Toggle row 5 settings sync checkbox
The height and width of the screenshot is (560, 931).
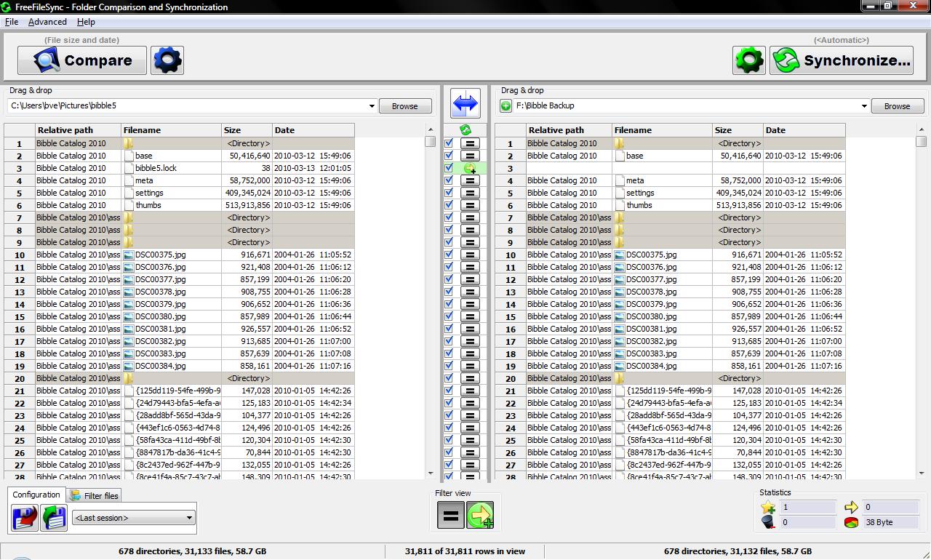(x=449, y=193)
